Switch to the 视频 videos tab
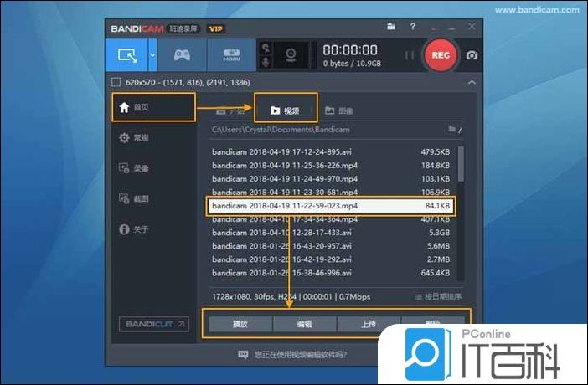Viewport: 588px width, 385px height. (x=286, y=110)
